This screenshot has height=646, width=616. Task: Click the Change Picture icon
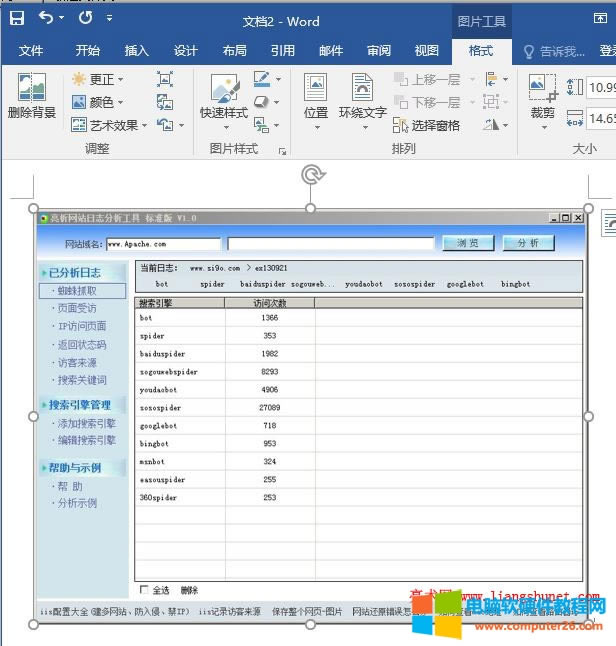[165, 102]
